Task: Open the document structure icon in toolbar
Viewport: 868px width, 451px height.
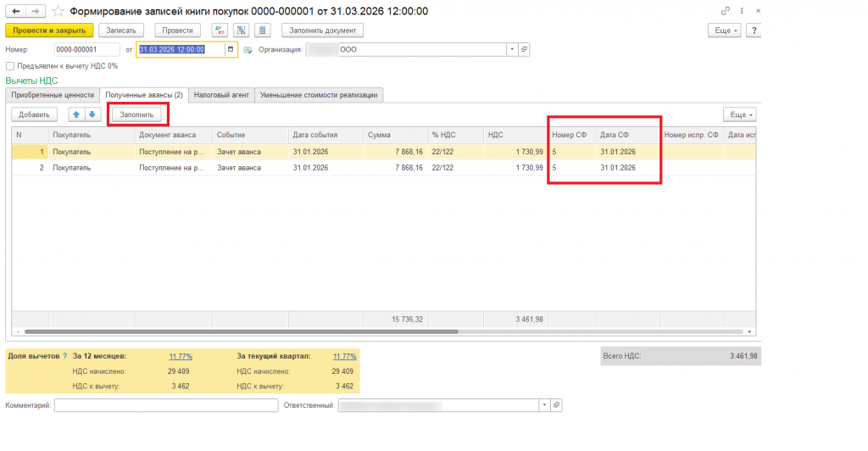Action: [x=242, y=31]
